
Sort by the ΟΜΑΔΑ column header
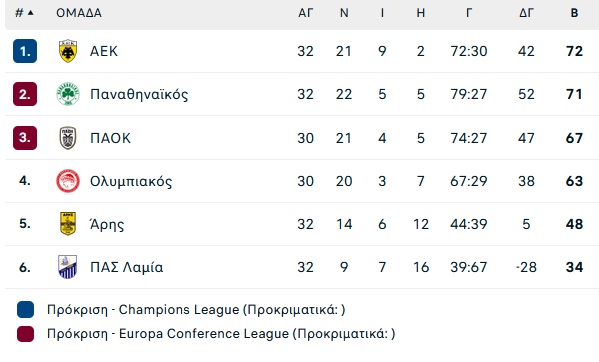click(x=79, y=13)
